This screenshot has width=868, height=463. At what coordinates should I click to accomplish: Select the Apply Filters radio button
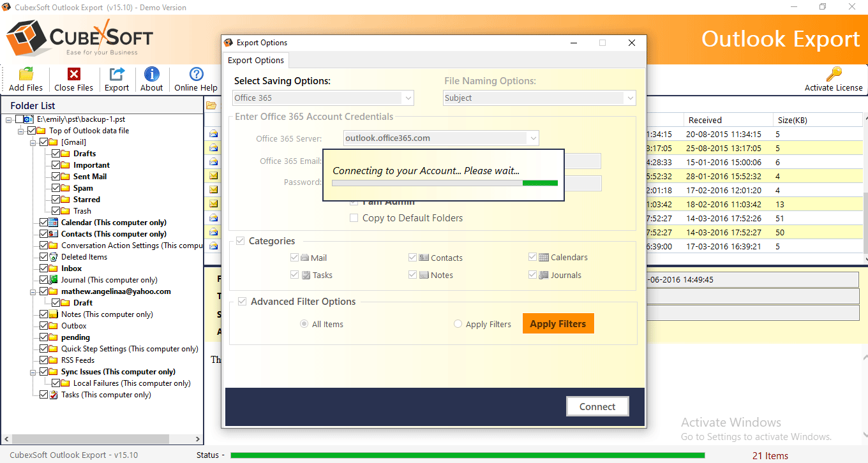pos(458,324)
